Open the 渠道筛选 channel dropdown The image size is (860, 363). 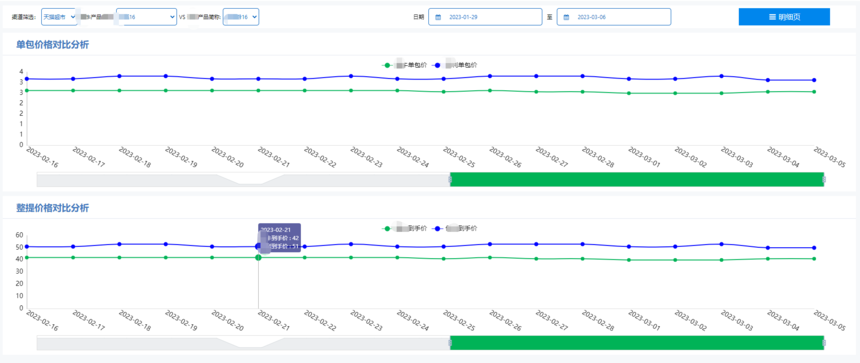(59, 17)
